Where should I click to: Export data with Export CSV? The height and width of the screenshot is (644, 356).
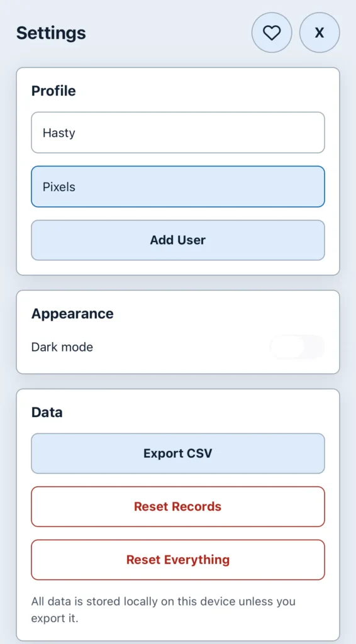(178, 453)
